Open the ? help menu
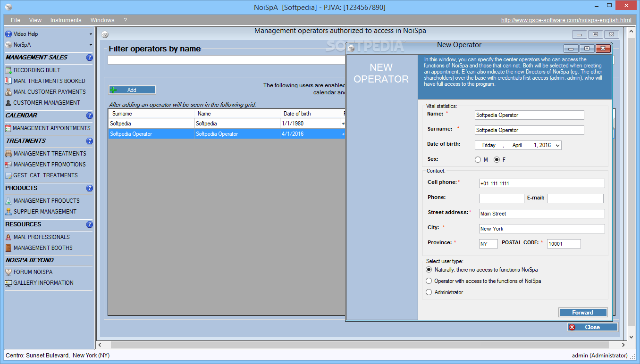Viewport: 640px width, 364px height. 125,20
